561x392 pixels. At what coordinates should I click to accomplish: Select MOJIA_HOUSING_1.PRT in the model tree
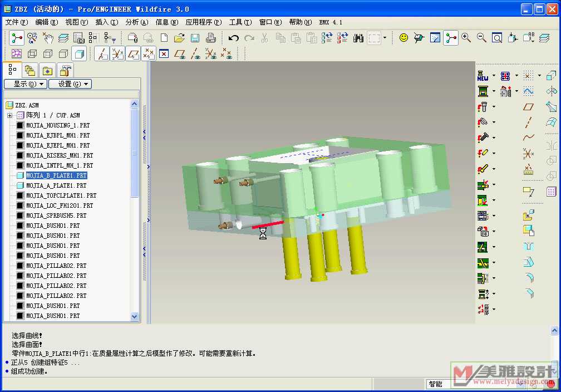(58, 125)
